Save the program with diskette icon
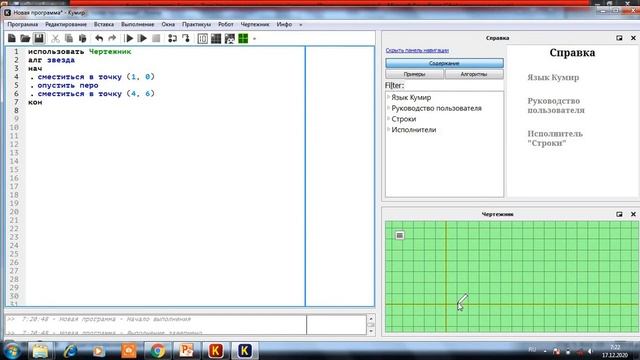The width and height of the screenshot is (640, 360). (39, 39)
